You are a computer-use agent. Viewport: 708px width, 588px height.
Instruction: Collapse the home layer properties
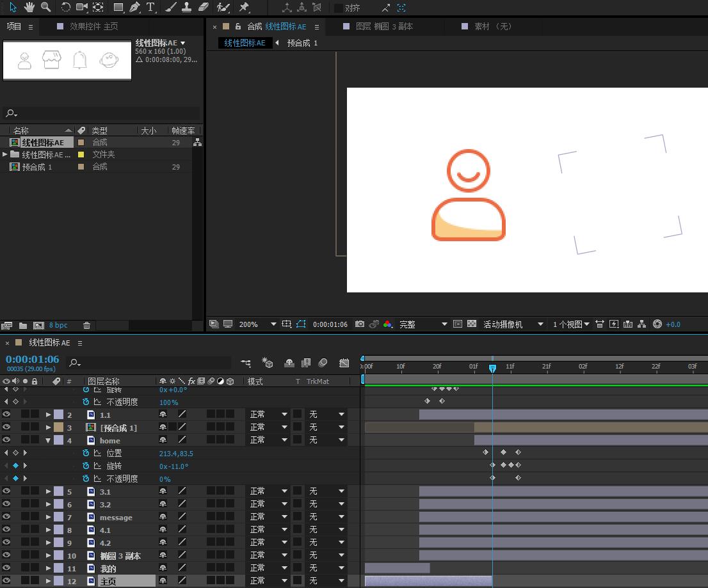point(48,440)
